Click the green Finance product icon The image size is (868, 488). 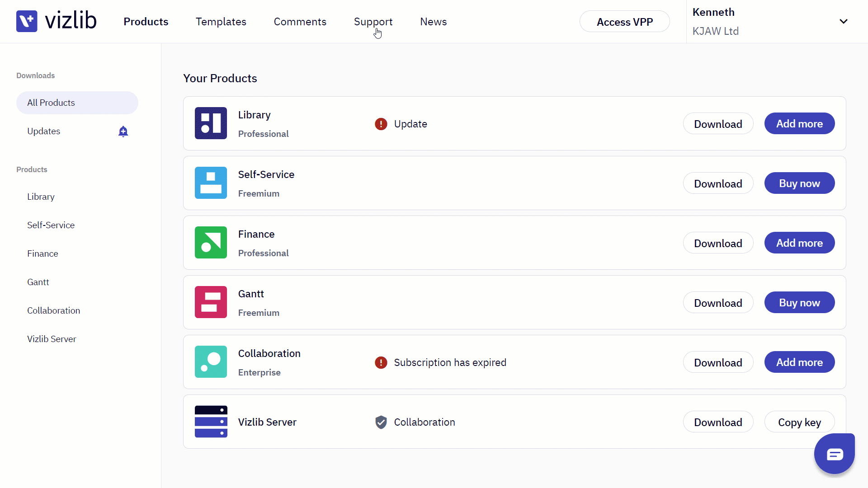click(x=211, y=242)
